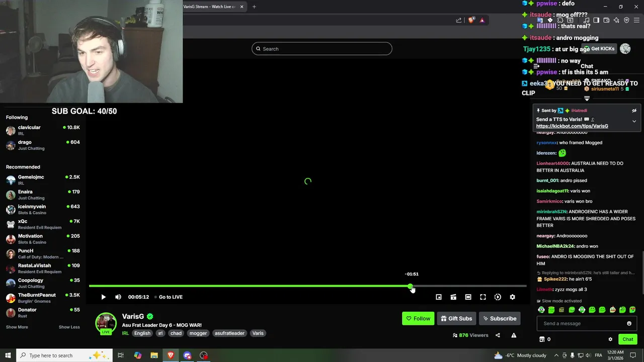Subscribe to the VarisG channel

click(500, 318)
